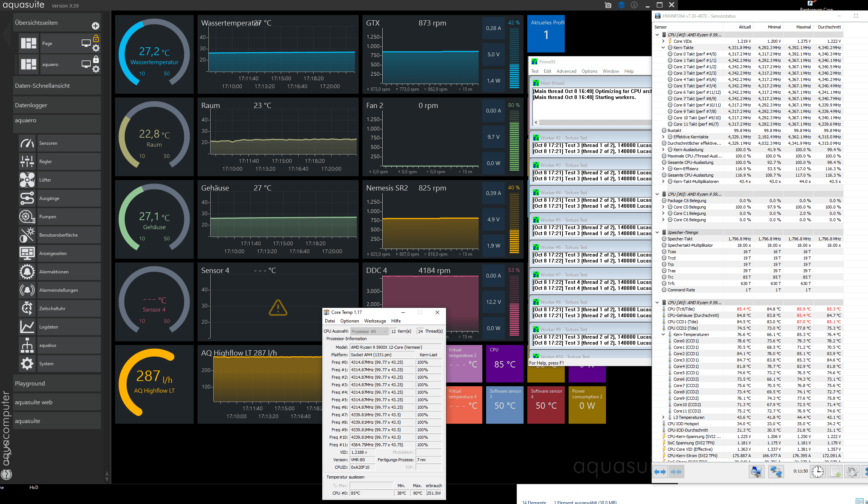
Task: Open the Pumpen section
Action: pos(60,217)
